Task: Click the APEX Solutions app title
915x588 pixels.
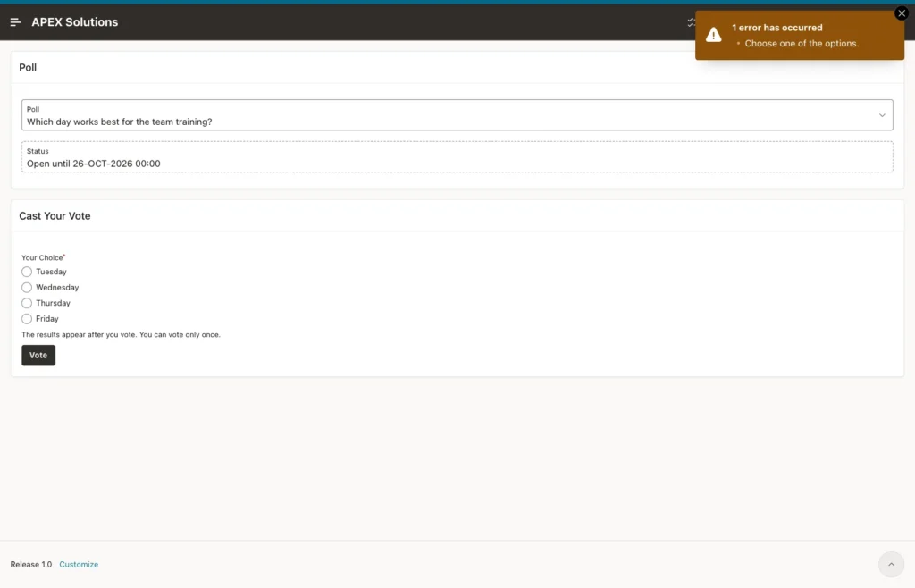Action: pos(75,22)
